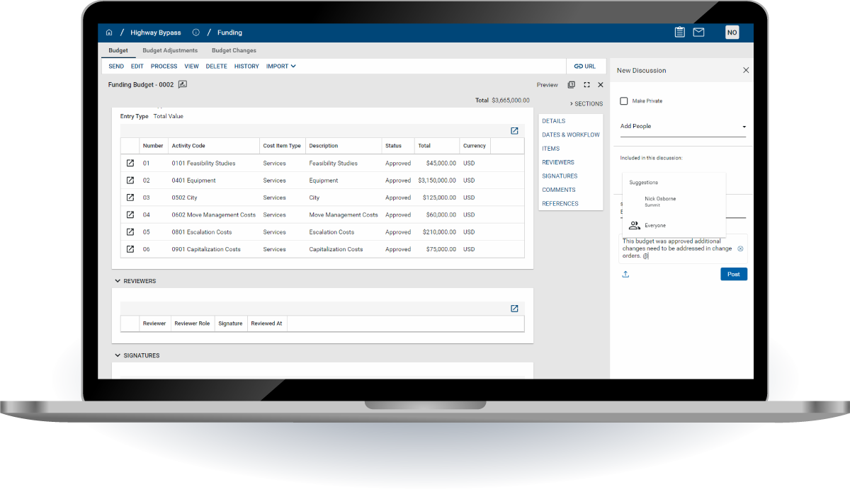
Task: Expand the IMPORT dropdown menu
Action: (x=280, y=67)
